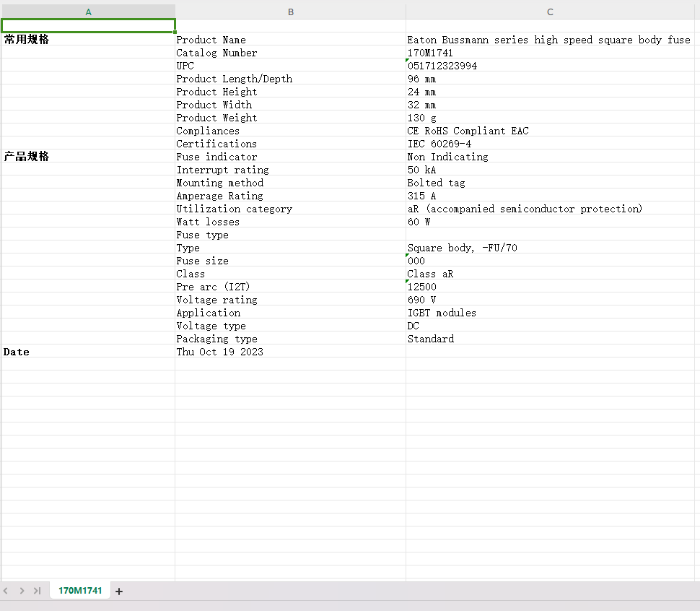Image resolution: width=700 pixels, height=611 pixels.
Task: Select the 'Fuse size' cell
Action: (291, 261)
